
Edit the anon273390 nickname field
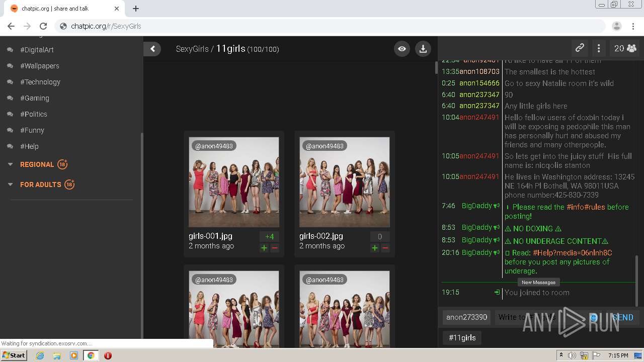(x=467, y=317)
